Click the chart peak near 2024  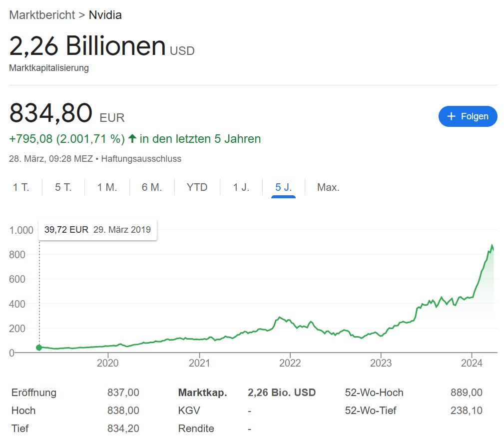492,246
